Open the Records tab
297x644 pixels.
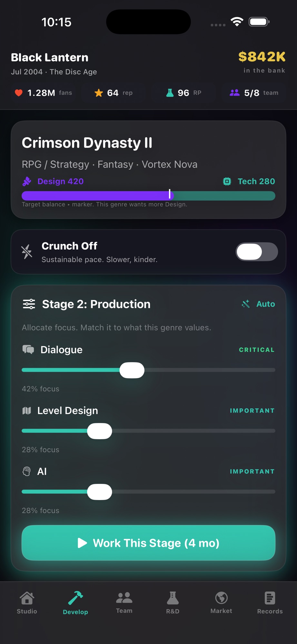270,603
